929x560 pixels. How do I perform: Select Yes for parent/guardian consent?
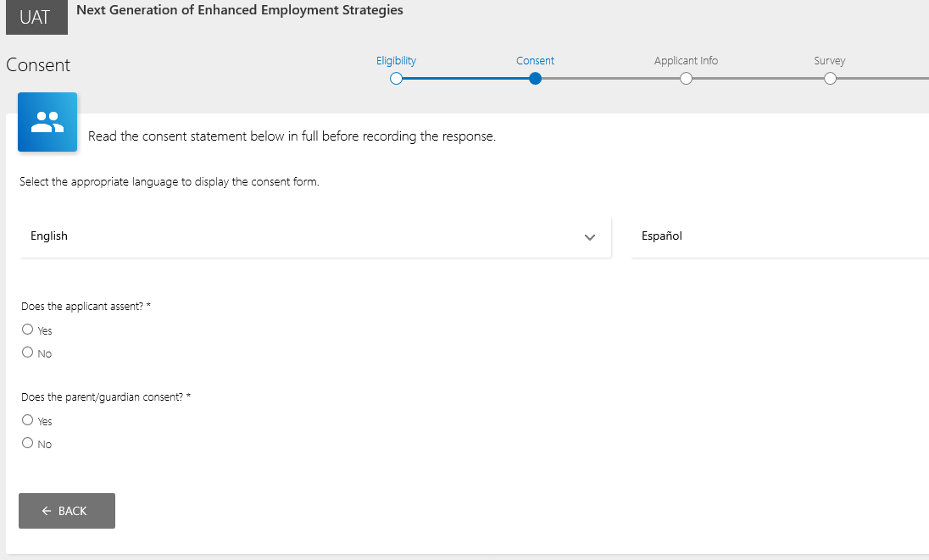pyautogui.click(x=28, y=420)
